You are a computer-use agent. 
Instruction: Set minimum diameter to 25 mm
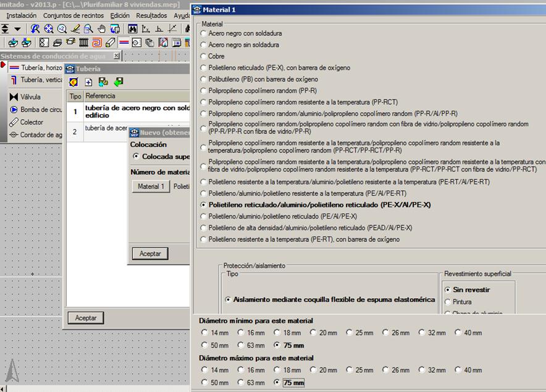(x=350, y=333)
